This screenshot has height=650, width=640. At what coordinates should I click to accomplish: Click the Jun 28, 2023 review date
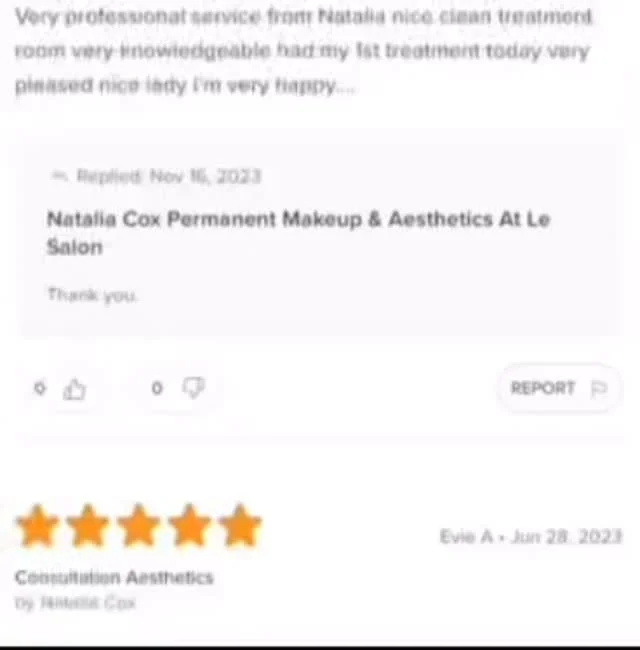567,536
